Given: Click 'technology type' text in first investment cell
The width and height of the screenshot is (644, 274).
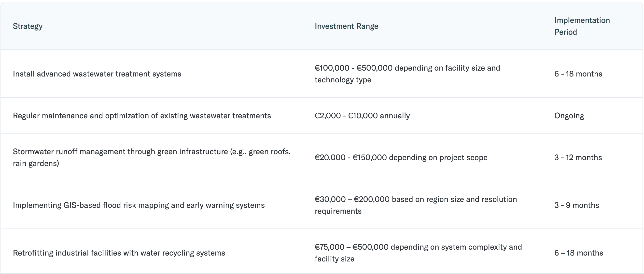Looking at the screenshot, I should coord(343,80).
